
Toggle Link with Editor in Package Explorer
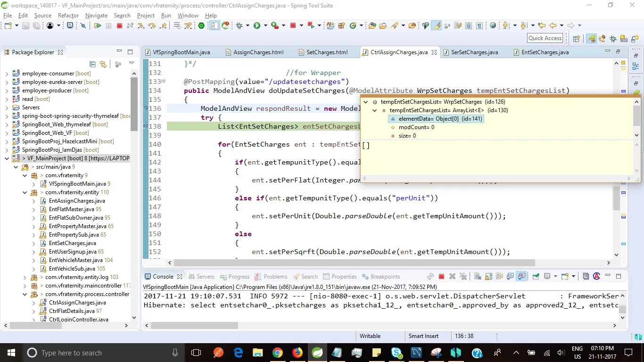coord(103,64)
